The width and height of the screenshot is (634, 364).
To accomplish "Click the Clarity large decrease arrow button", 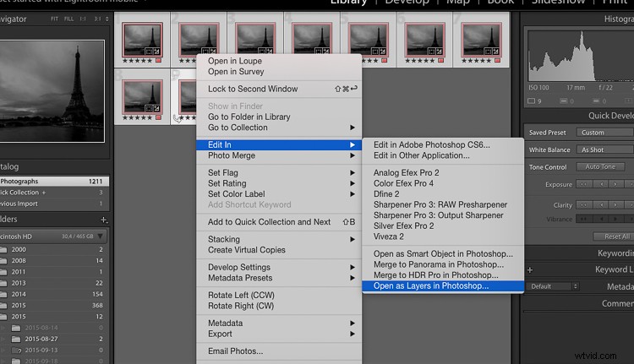I will point(585,205).
